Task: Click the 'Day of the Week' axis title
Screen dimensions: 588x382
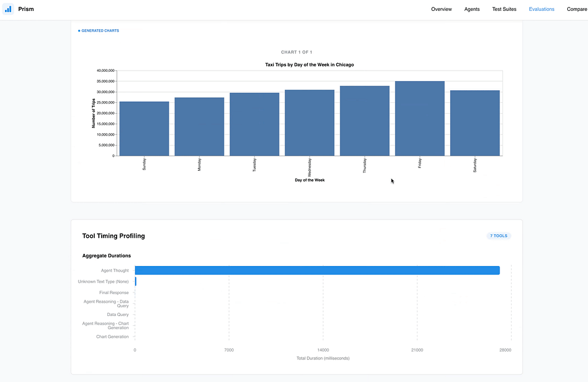Action: pyautogui.click(x=310, y=180)
